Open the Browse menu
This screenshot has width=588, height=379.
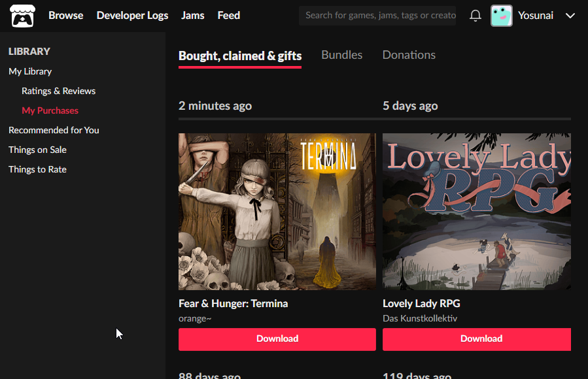[65, 15]
